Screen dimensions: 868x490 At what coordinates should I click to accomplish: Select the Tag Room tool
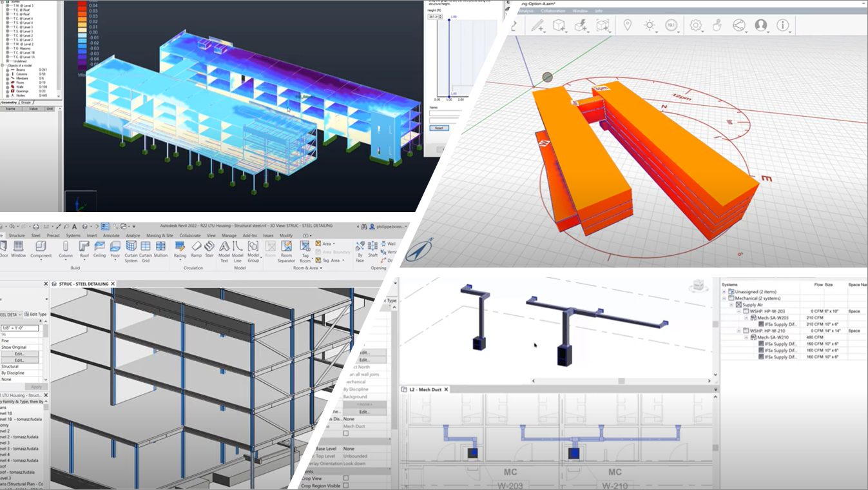pos(305,252)
